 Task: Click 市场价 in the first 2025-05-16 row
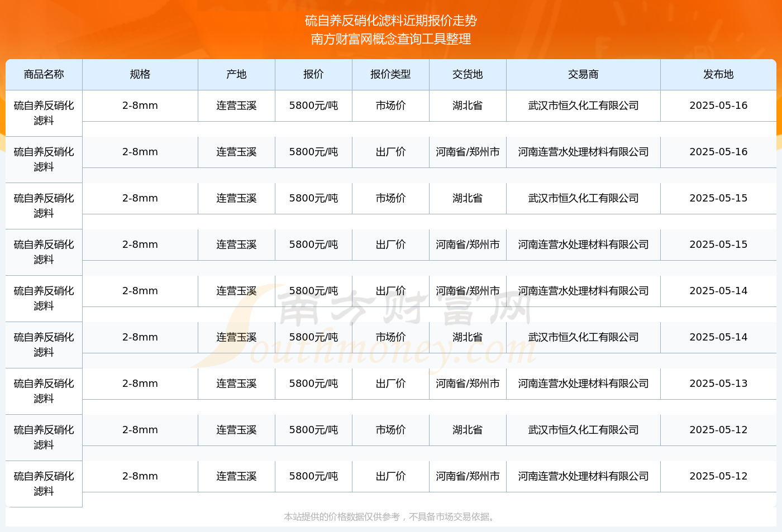click(x=391, y=106)
